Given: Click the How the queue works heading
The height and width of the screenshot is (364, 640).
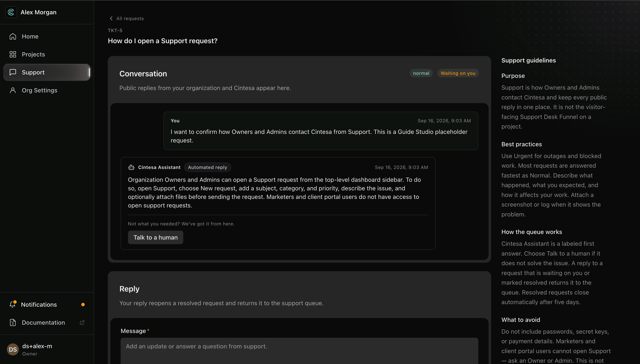Looking at the screenshot, I should point(532,232).
